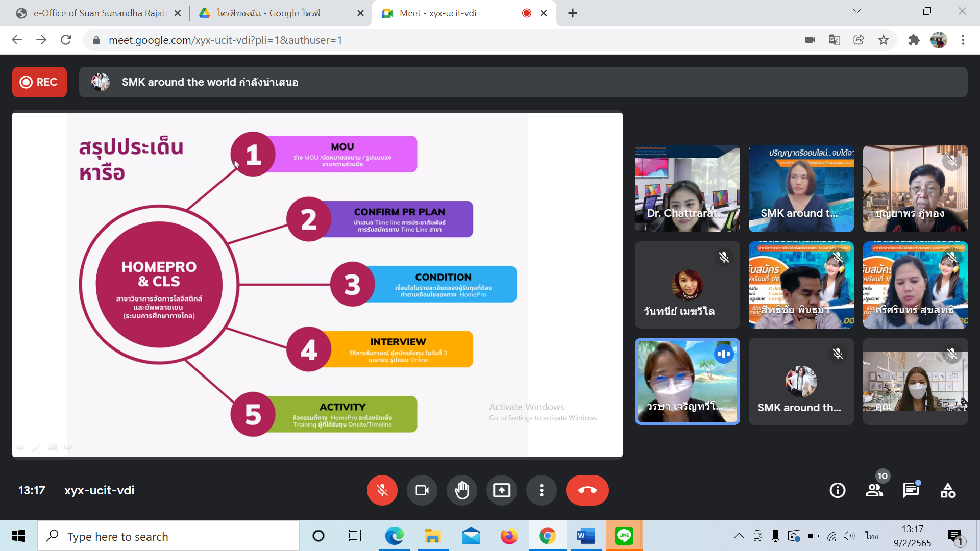Switch to the e-Office Suan Sunandha tab

point(100,13)
